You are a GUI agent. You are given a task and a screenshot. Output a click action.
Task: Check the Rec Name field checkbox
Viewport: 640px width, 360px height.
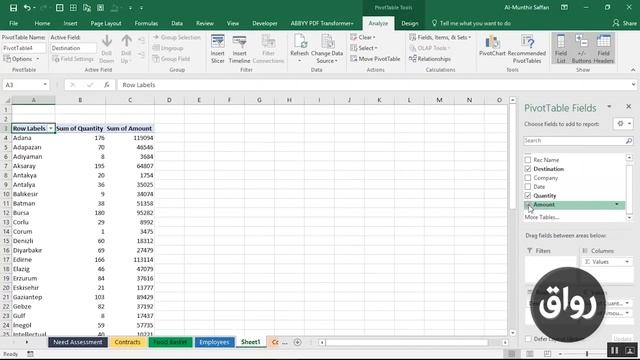click(528, 160)
